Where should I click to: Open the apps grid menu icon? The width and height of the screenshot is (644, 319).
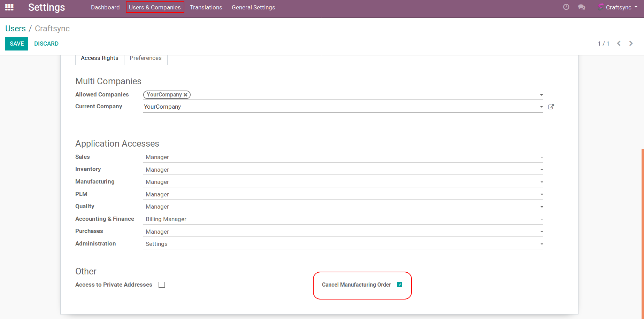pos(9,7)
